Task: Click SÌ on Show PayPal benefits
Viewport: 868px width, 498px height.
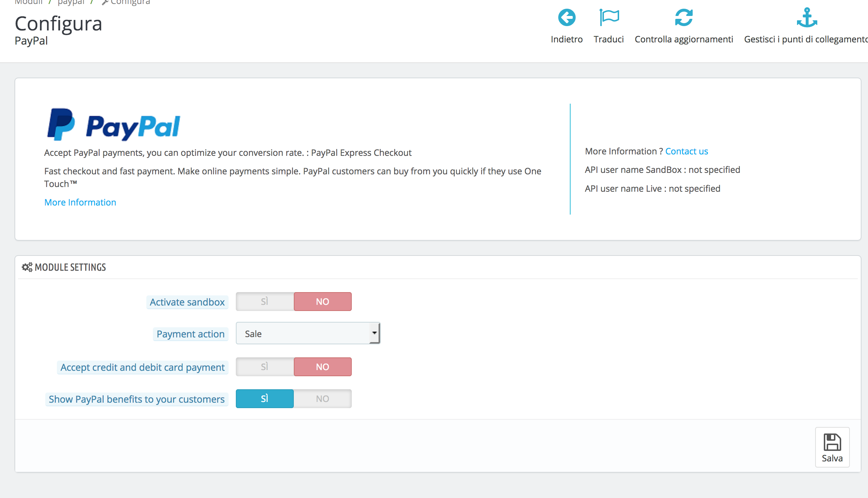Action: [x=265, y=399]
